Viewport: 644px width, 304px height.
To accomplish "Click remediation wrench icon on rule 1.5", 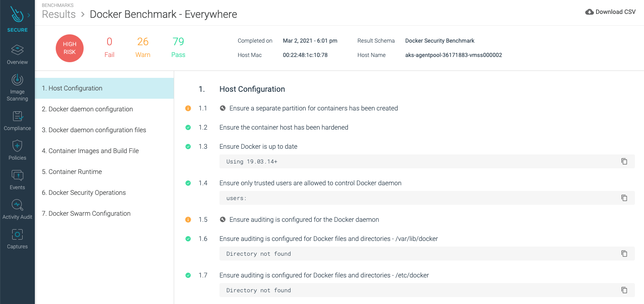I will click(223, 220).
